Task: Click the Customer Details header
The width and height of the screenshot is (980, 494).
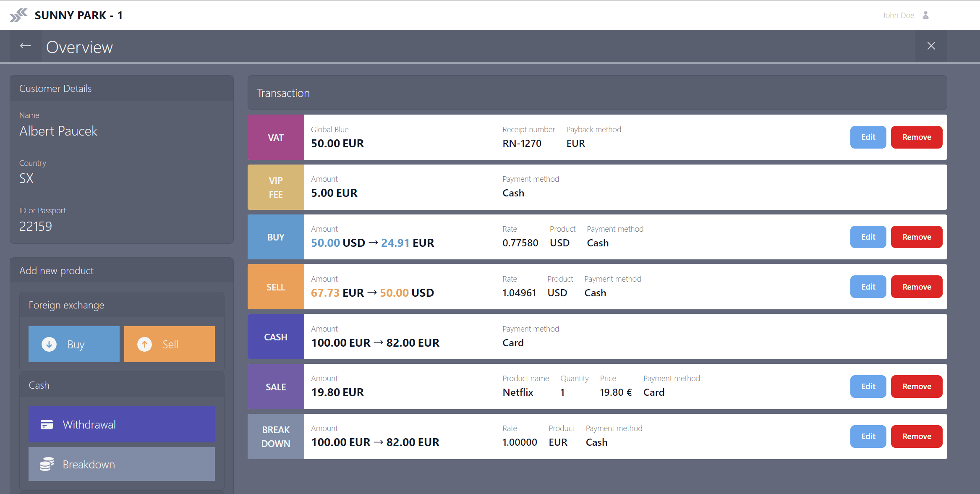Action: coord(122,89)
